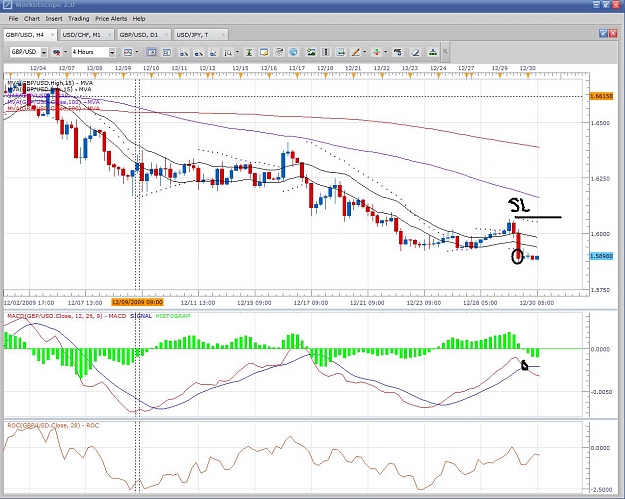Screen dimensions: 625x499
Task: Click the green vertical-arrows scale icon
Action: click(249, 52)
